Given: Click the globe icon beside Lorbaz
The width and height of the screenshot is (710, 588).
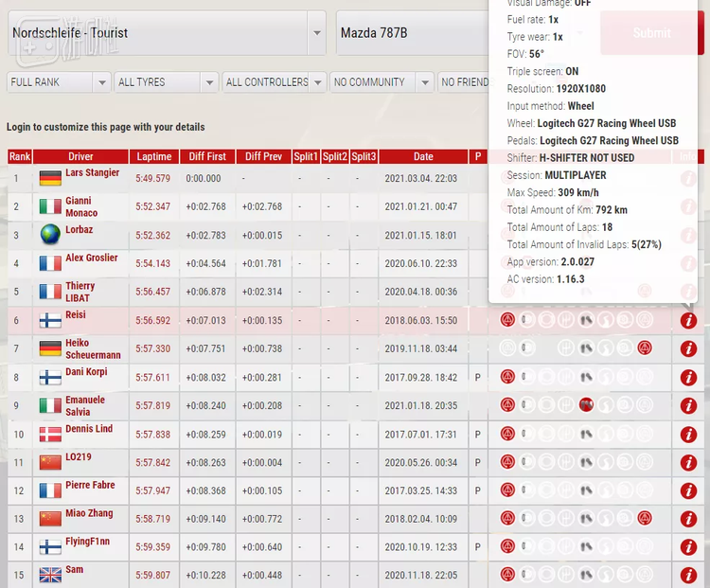Looking at the screenshot, I should (x=50, y=235).
